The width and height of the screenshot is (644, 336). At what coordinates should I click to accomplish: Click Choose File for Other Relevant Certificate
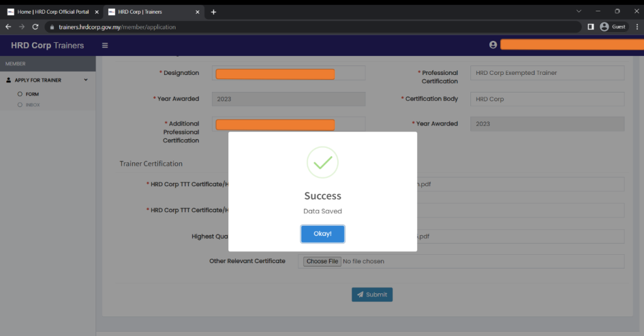[322, 261]
